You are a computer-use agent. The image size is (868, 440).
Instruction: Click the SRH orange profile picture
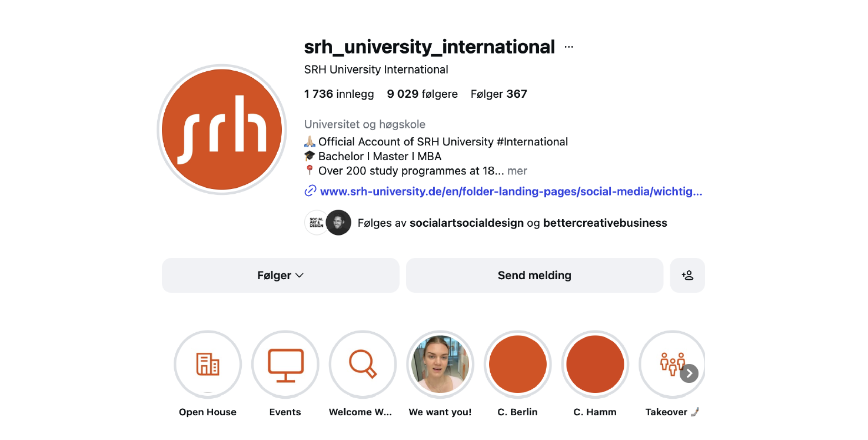click(x=222, y=130)
